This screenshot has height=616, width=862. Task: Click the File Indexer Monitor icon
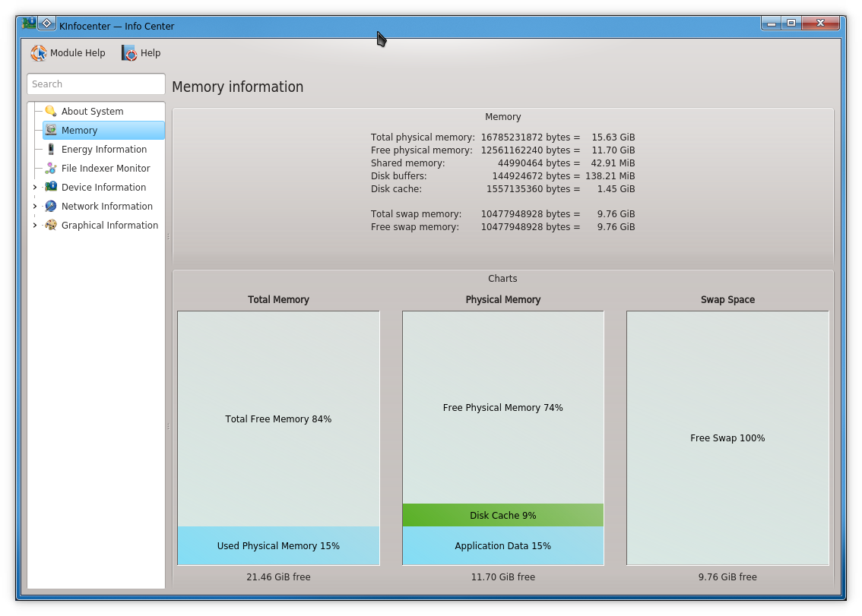[51, 168]
